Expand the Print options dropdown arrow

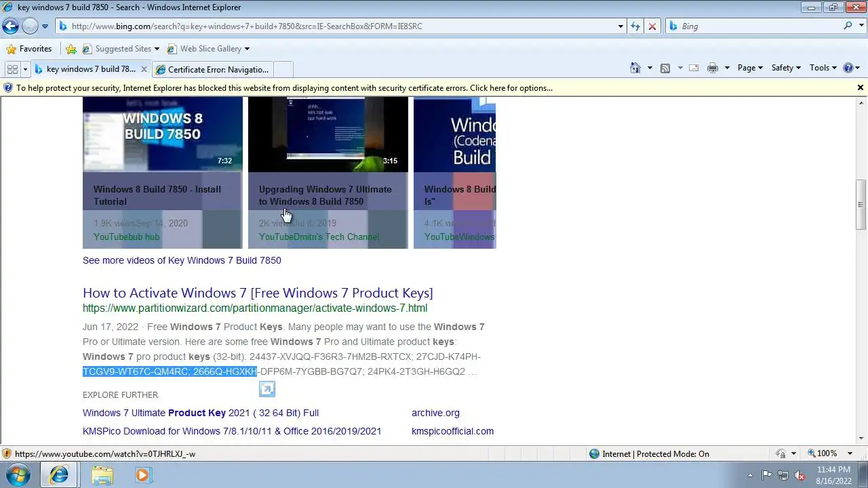727,68
